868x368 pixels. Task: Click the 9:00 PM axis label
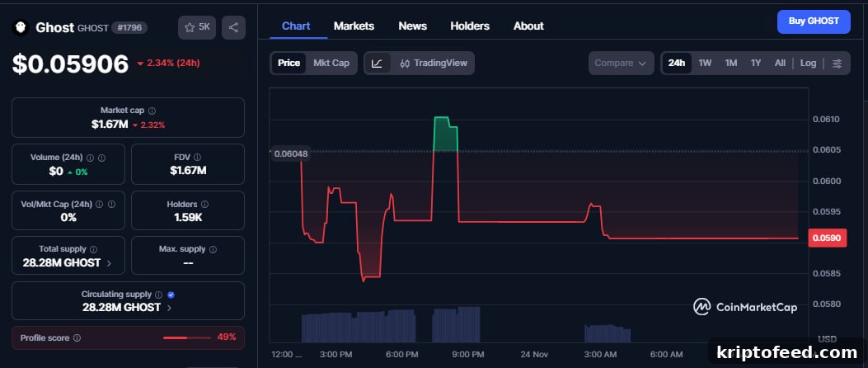click(467, 354)
